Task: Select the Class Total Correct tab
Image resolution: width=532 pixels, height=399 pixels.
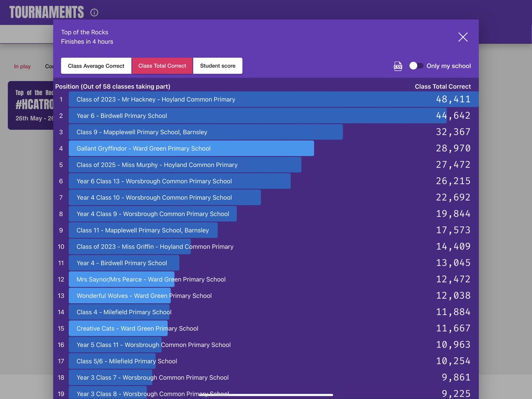Action: [x=162, y=66]
